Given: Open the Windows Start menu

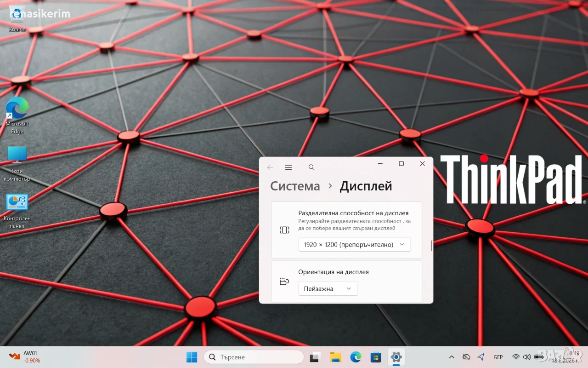Looking at the screenshot, I should tap(192, 357).
